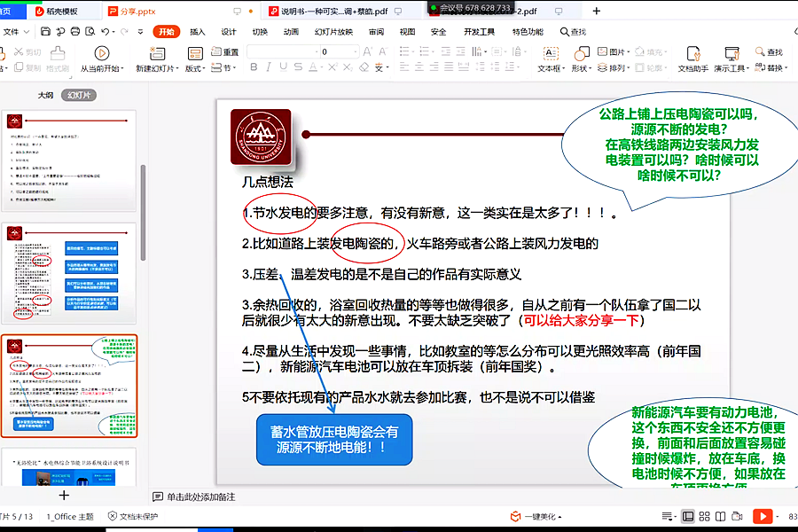Toggle italic text formatting
Screen dimensions: 798x532
(270, 68)
